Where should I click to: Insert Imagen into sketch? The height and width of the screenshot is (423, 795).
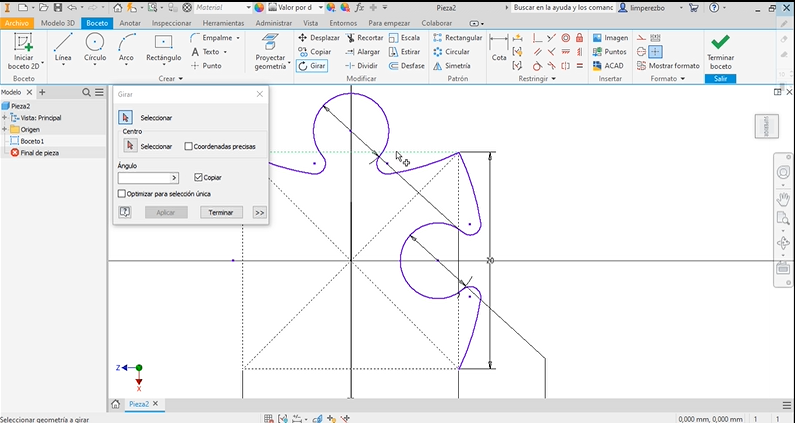coord(610,38)
